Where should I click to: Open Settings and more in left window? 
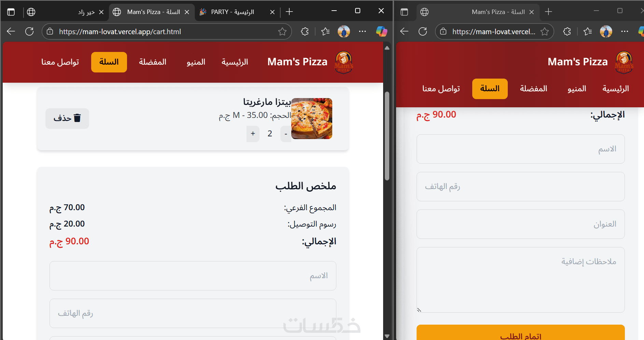363,31
